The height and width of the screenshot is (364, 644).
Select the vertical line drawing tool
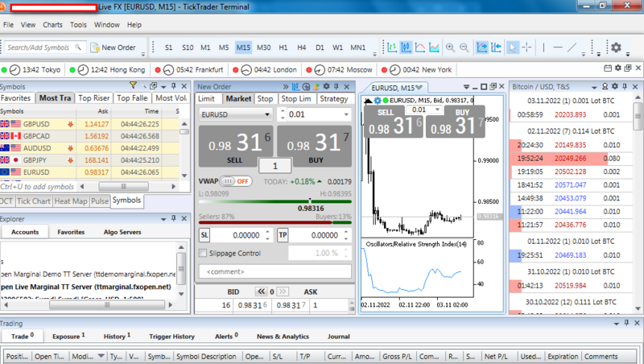click(x=543, y=48)
